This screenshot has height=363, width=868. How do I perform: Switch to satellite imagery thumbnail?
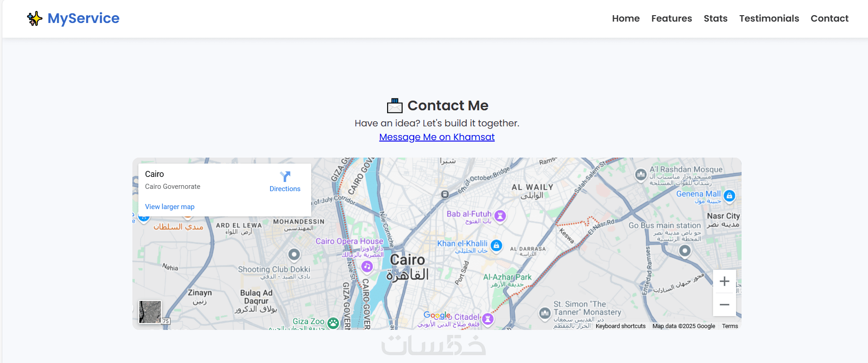click(x=150, y=312)
